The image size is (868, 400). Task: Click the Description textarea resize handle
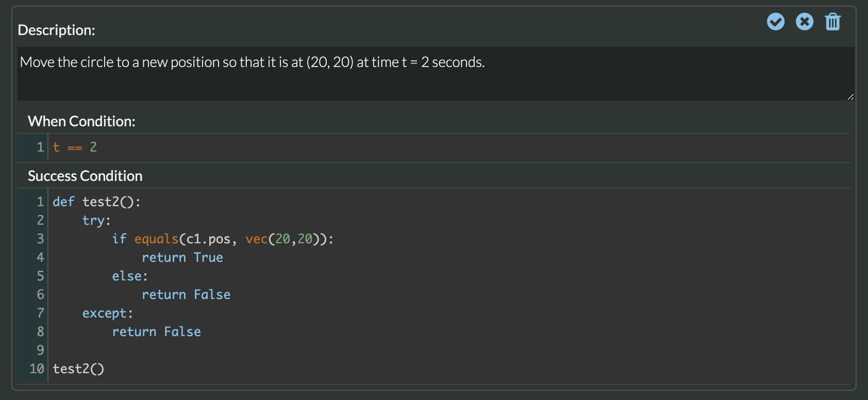pos(850,96)
